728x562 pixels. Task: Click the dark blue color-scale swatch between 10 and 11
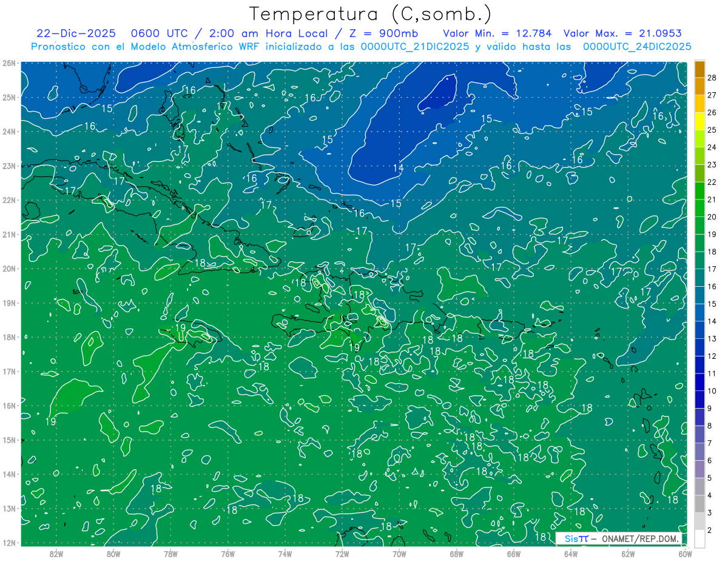point(699,382)
